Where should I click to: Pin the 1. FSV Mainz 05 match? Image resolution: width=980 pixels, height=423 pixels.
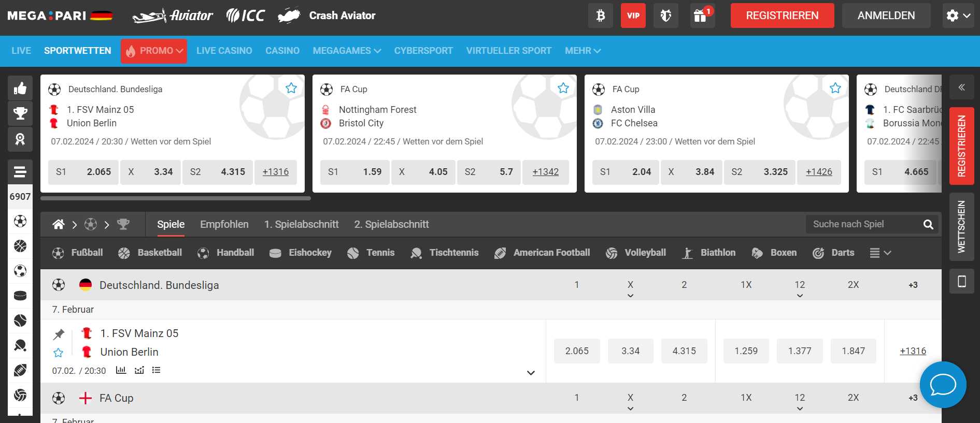59,334
